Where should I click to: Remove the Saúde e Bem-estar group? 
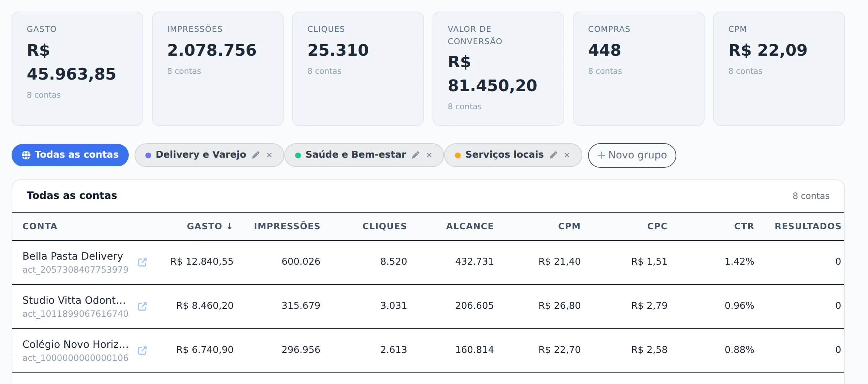click(429, 155)
